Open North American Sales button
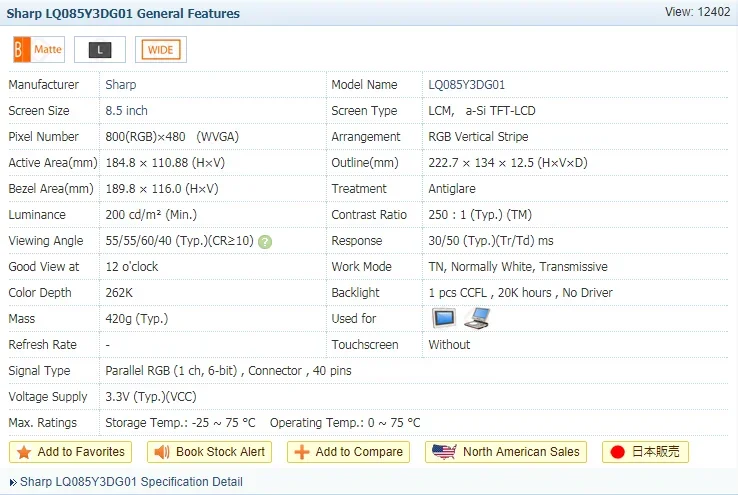The height and width of the screenshot is (495, 738). point(506,452)
